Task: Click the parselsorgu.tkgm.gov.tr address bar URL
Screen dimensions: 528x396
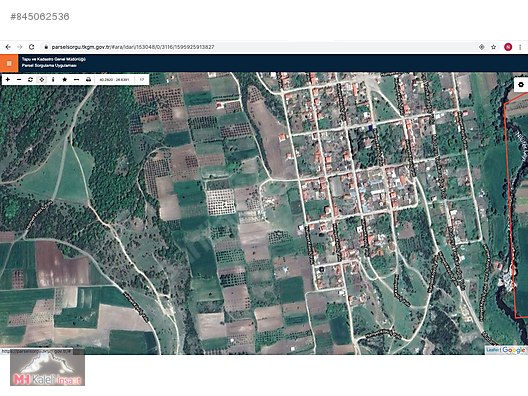Action: (x=133, y=47)
